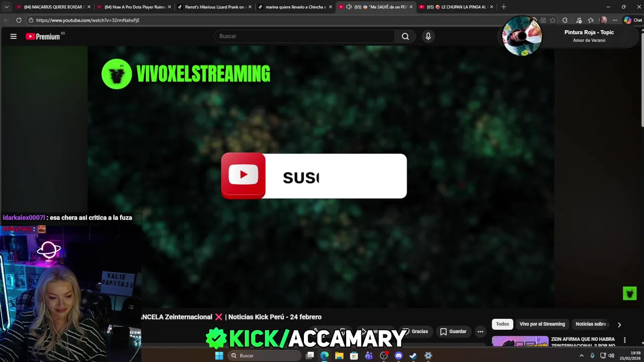Click the green channel watermark in video
Image resolution: width=644 pixels, height=362 pixels.
pos(629,293)
